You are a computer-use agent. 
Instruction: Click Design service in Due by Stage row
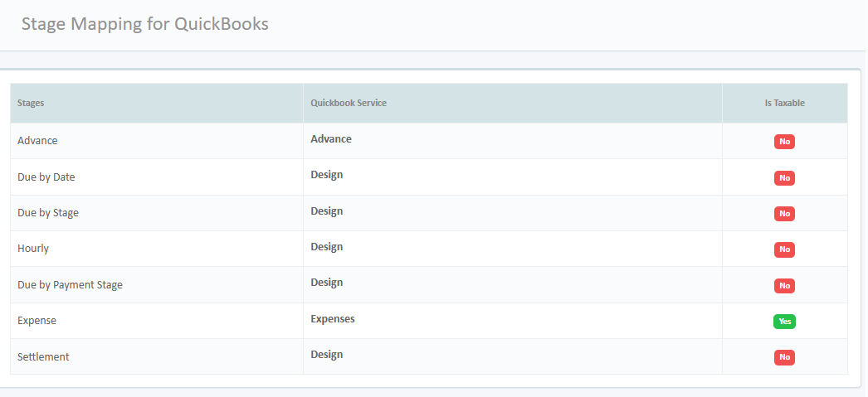327,211
